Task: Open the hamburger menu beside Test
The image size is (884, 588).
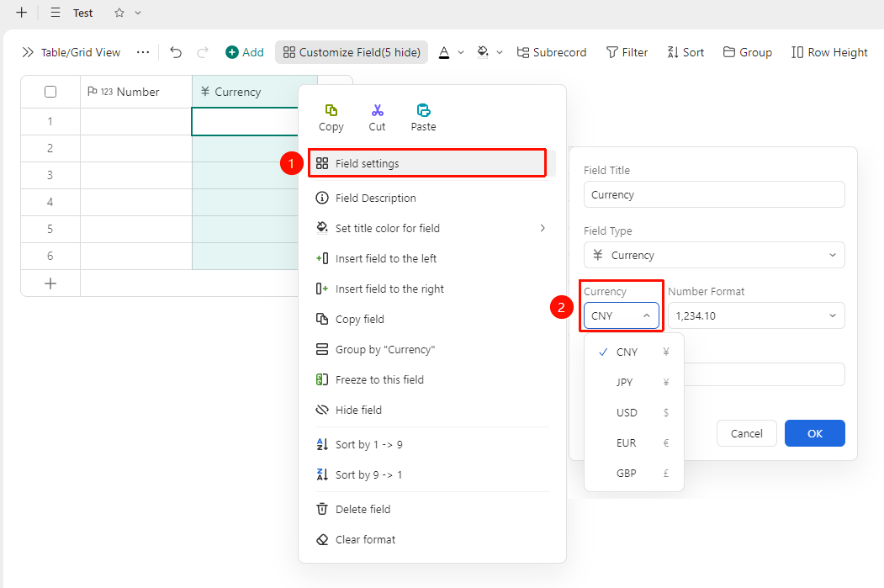Action: tap(56, 13)
